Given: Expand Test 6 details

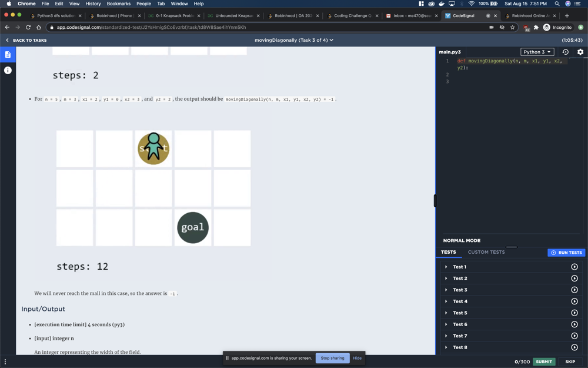Looking at the screenshot, I should click(446, 324).
